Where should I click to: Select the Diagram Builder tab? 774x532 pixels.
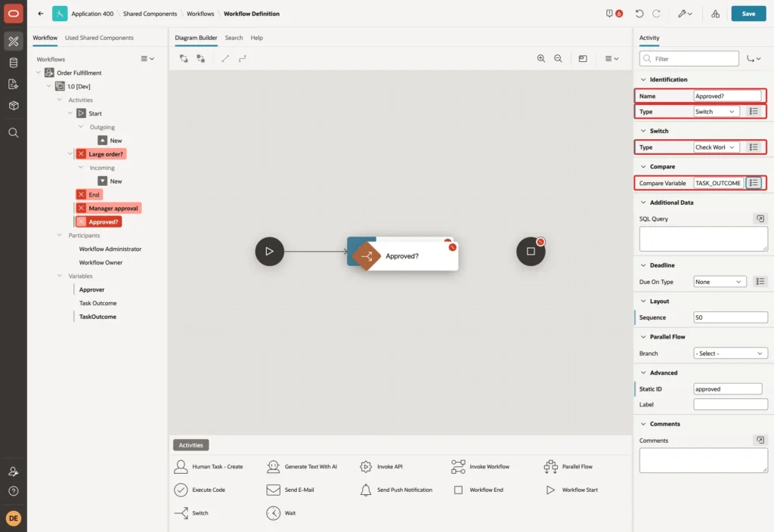196,38
